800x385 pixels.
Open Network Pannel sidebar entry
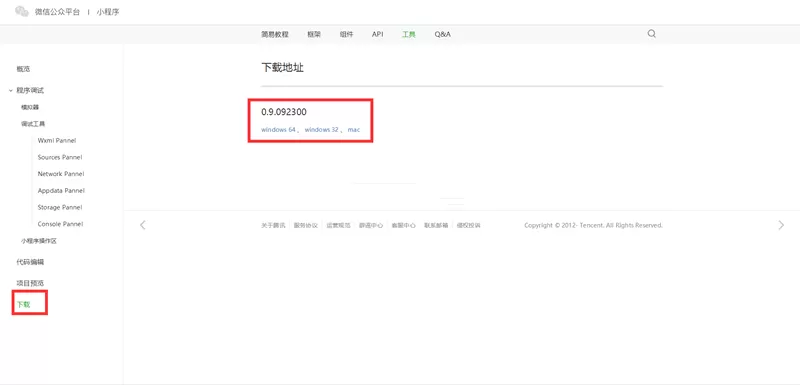[x=61, y=174]
